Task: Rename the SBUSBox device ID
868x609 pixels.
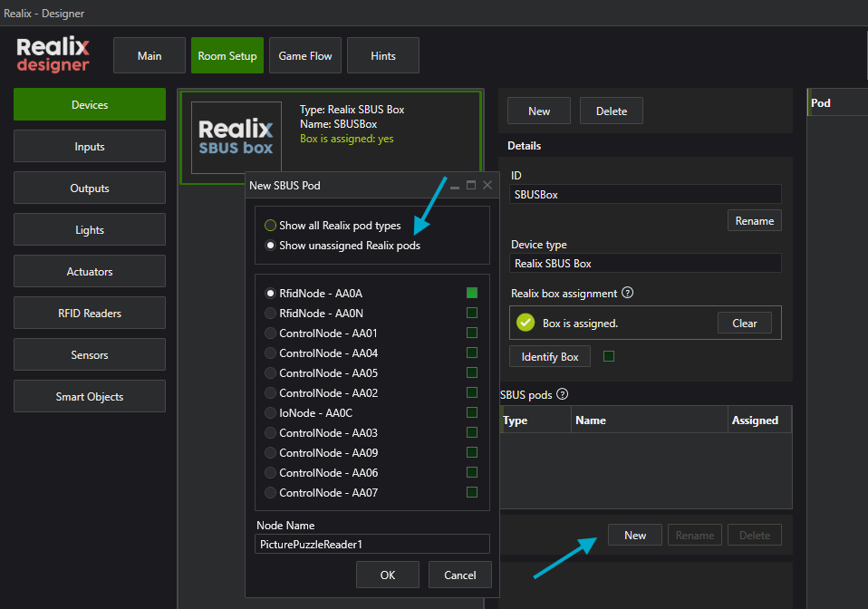Action: coord(755,220)
